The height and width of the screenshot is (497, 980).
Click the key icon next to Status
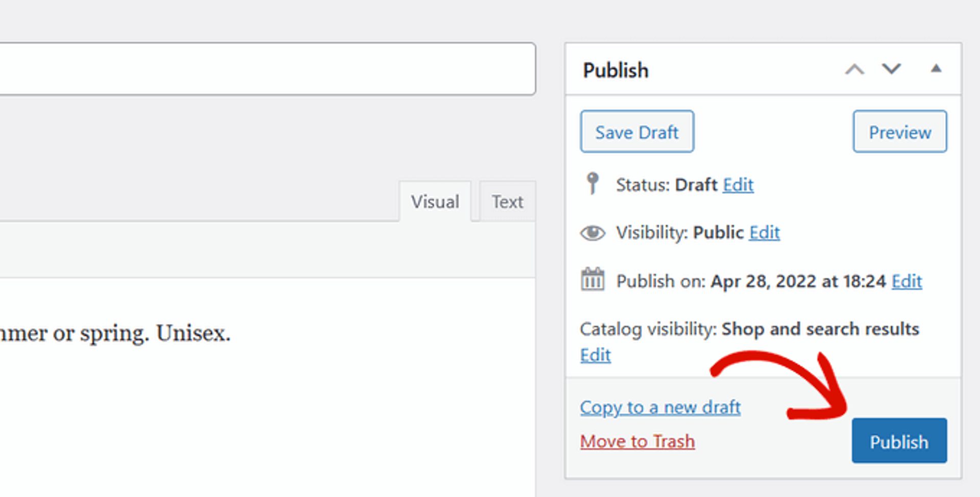(593, 184)
